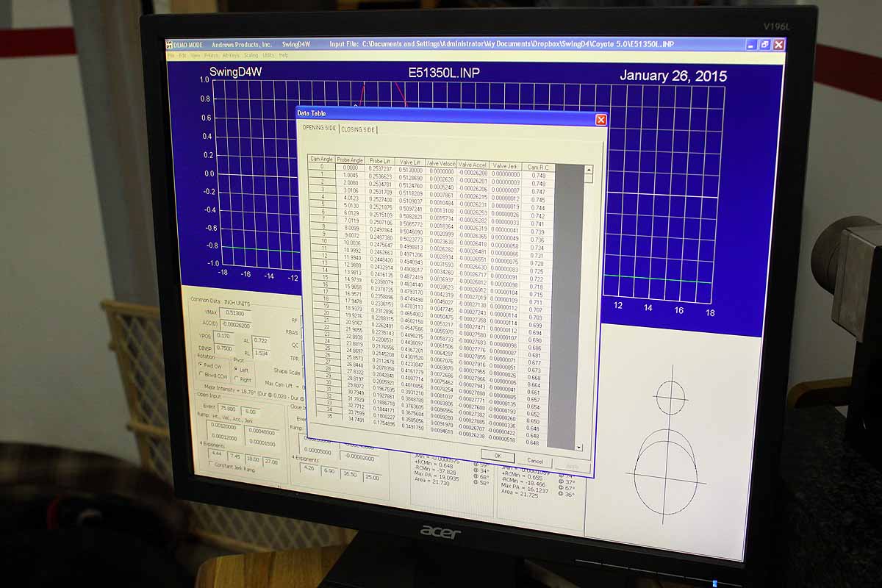Close the SwingD4W main window
Viewport: 882px width, 588px height.
(778, 45)
